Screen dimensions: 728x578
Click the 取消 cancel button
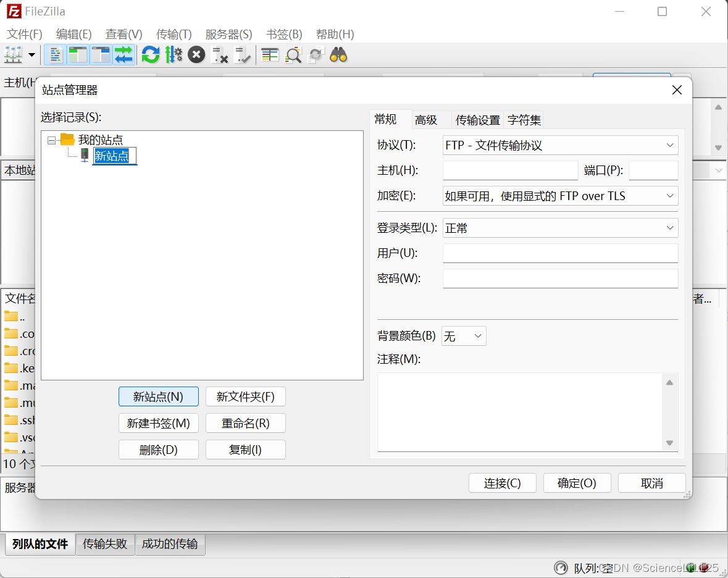pos(652,484)
